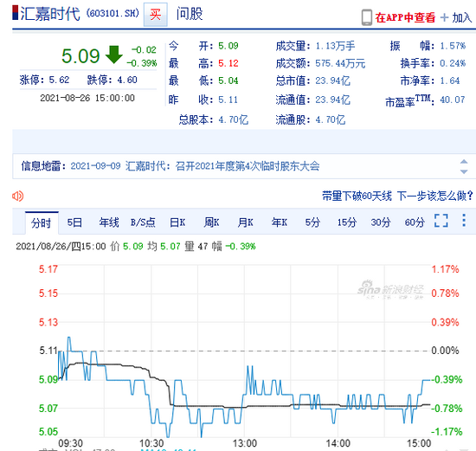This screenshot has height=451, width=476.
Task: Click the 市盈率TTM 40.07 value
Action: click(x=453, y=100)
